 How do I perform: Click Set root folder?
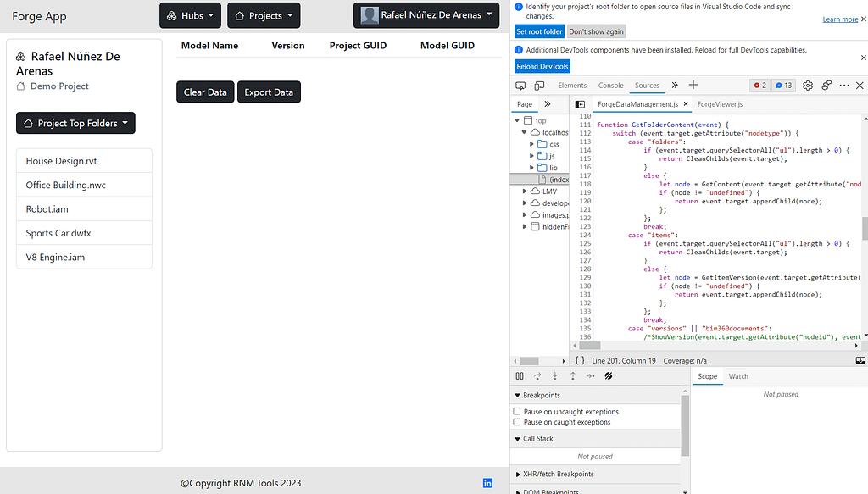point(539,31)
